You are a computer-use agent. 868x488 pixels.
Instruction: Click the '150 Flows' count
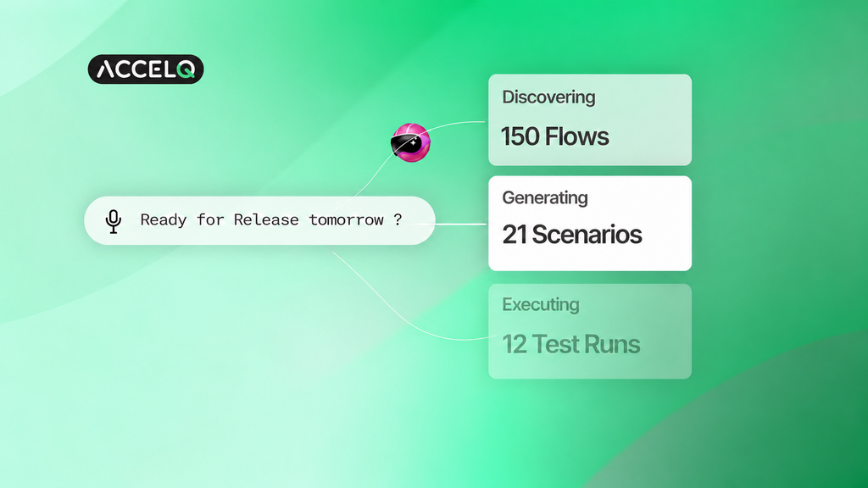pyautogui.click(x=554, y=136)
